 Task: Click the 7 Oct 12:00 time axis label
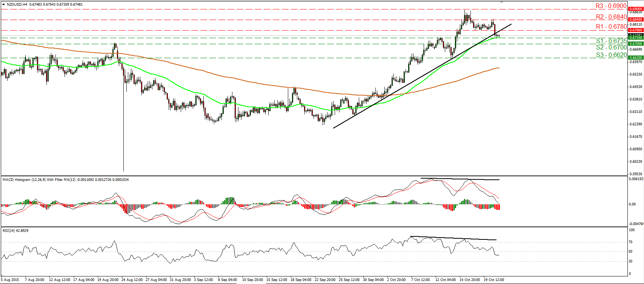(x=420, y=280)
